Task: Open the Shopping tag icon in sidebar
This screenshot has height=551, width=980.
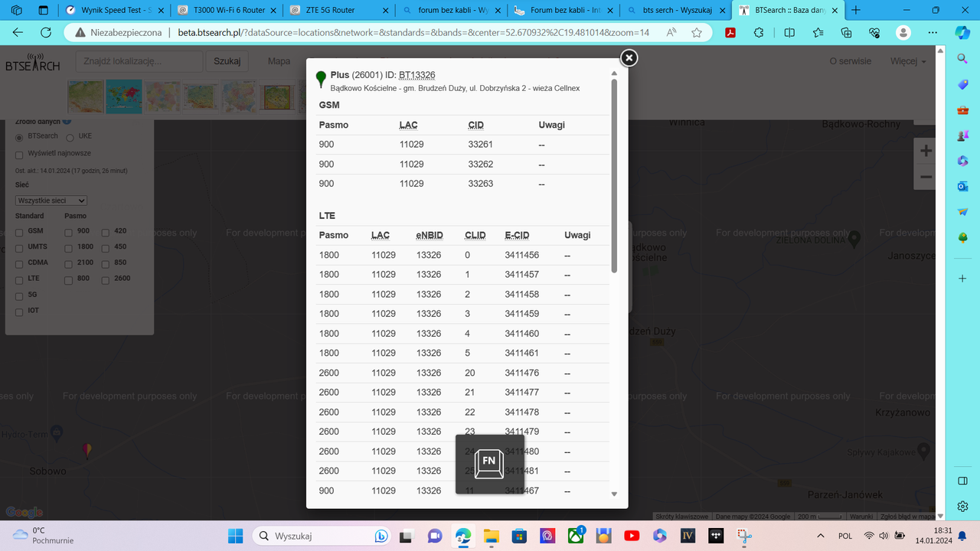Action: point(962,84)
